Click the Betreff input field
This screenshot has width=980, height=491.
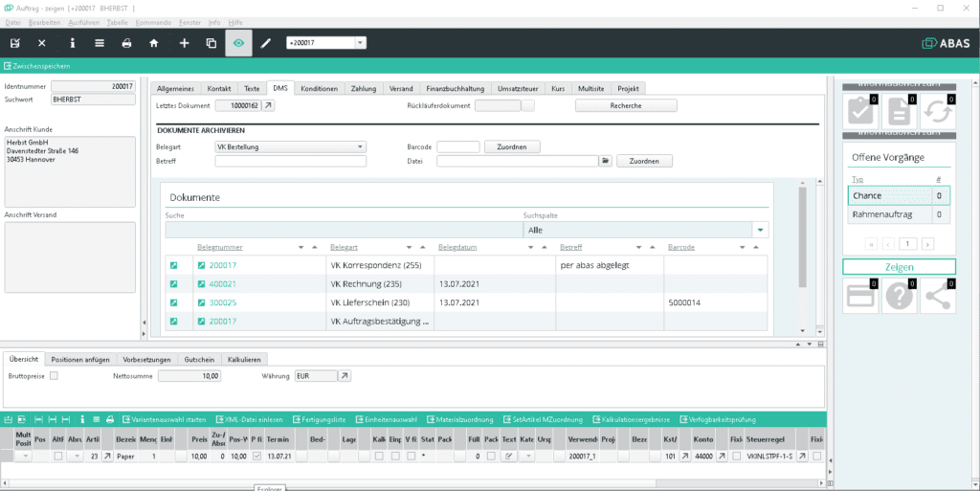point(291,161)
